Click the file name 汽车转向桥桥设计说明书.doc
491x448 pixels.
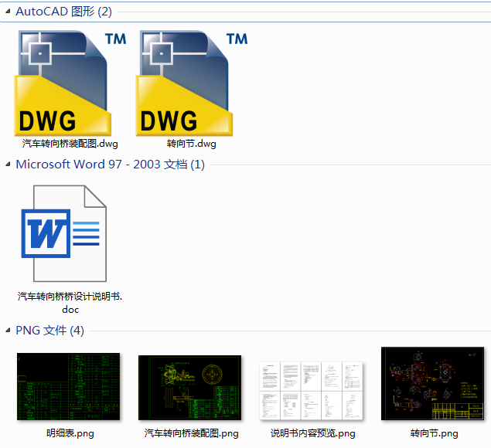point(70,303)
